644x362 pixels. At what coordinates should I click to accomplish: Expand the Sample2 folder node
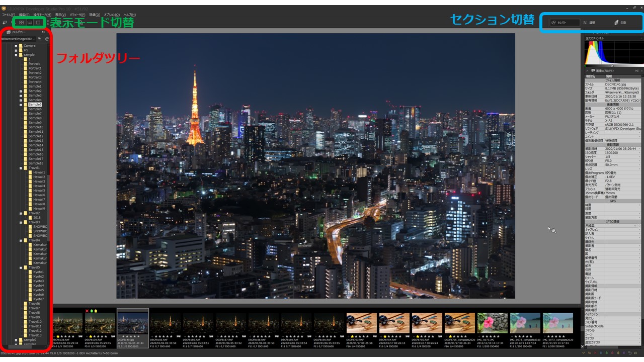[x=21, y=91]
